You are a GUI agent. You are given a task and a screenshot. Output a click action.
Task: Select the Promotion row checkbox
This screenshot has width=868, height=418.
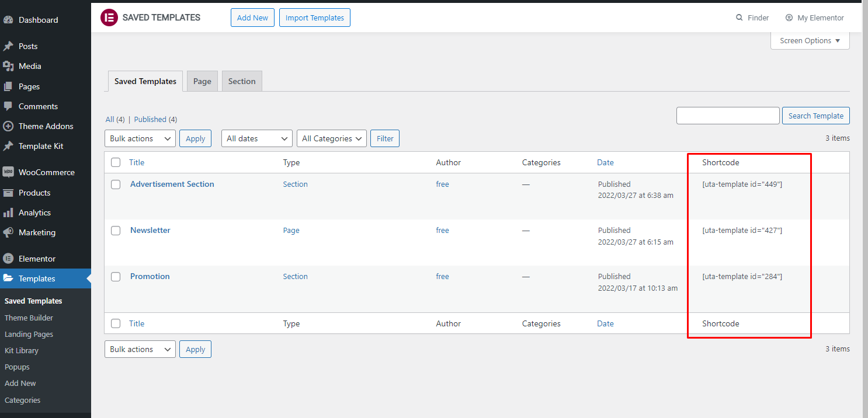tap(116, 277)
